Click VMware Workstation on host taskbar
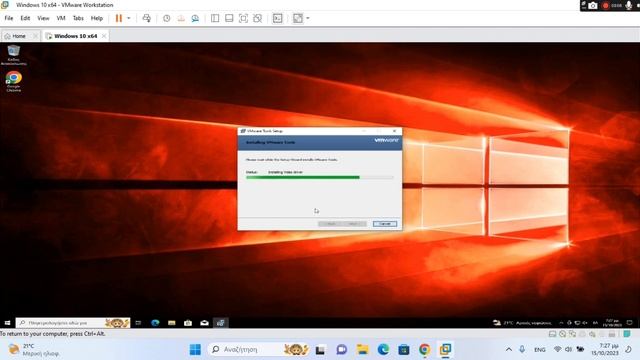The image size is (640, 360). (445, 349)
